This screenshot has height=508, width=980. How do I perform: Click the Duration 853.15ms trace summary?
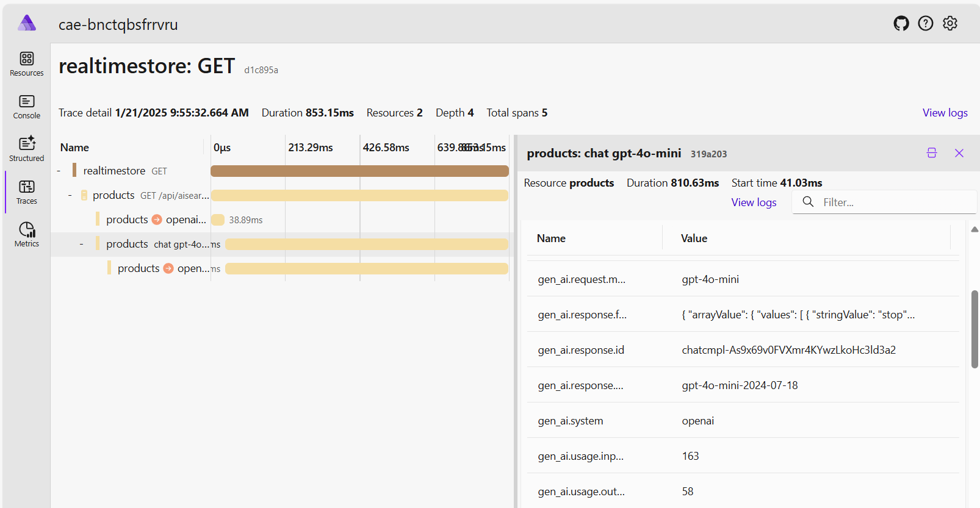tap(308, 113)
